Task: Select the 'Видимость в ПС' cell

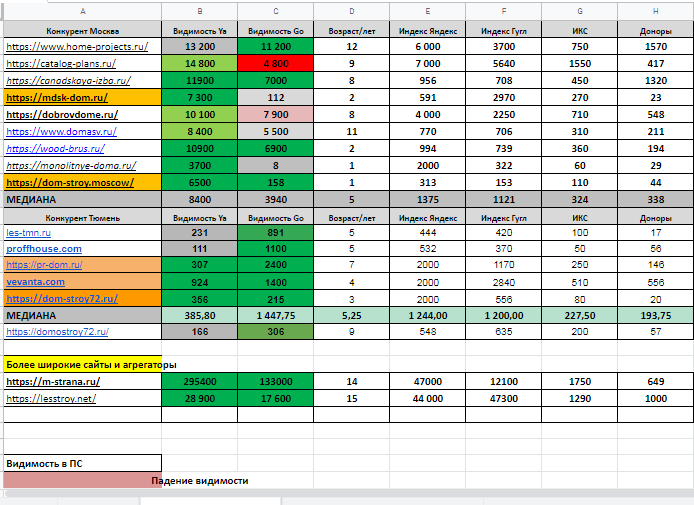Action: tap(83, 463)
